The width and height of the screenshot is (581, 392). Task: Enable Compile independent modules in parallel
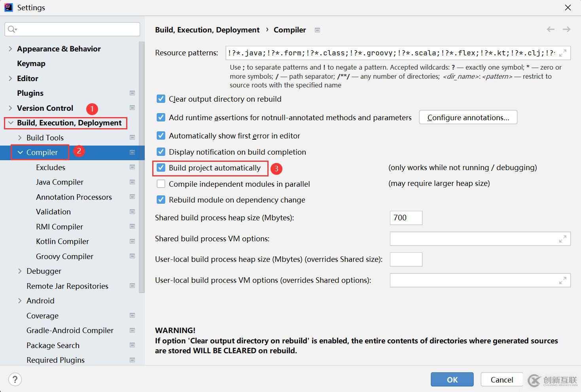coord(161,184)
